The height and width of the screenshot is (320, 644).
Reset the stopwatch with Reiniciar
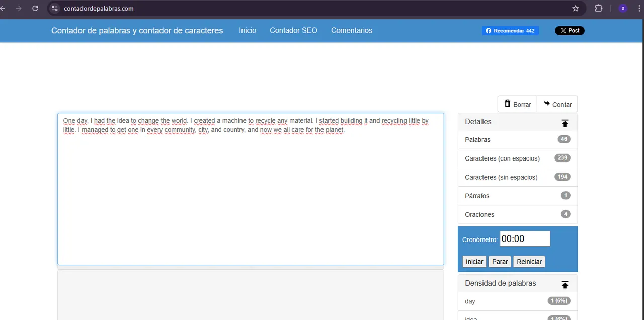coord(529,262)
